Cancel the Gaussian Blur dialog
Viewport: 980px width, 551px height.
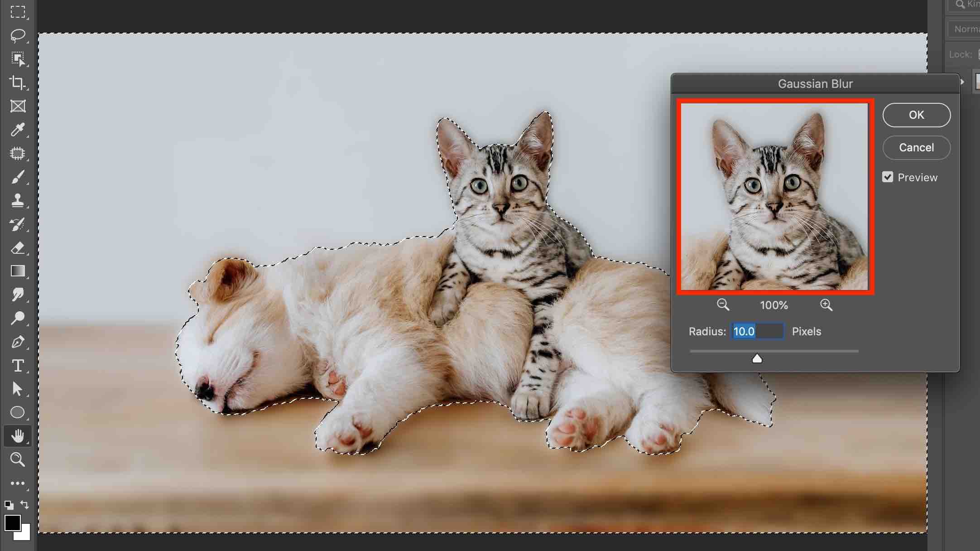916,148
